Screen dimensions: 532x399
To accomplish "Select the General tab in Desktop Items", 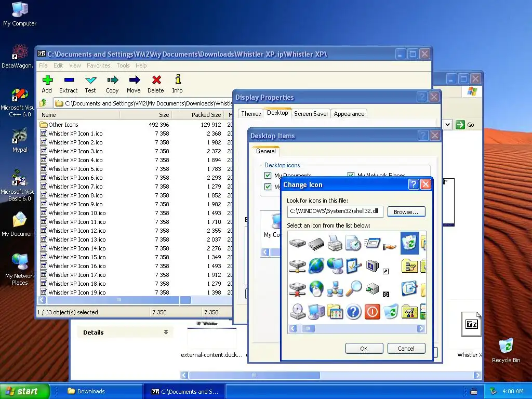I will (x=265, y=151).
